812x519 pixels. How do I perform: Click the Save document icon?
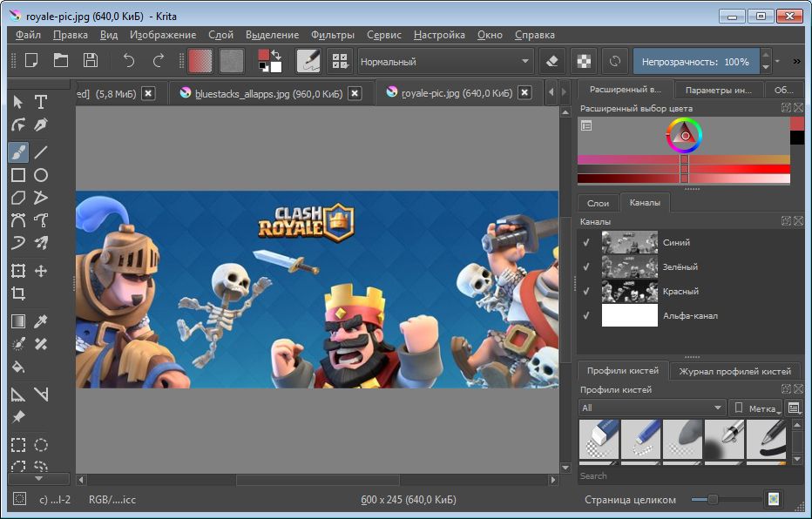click(90, 61)
